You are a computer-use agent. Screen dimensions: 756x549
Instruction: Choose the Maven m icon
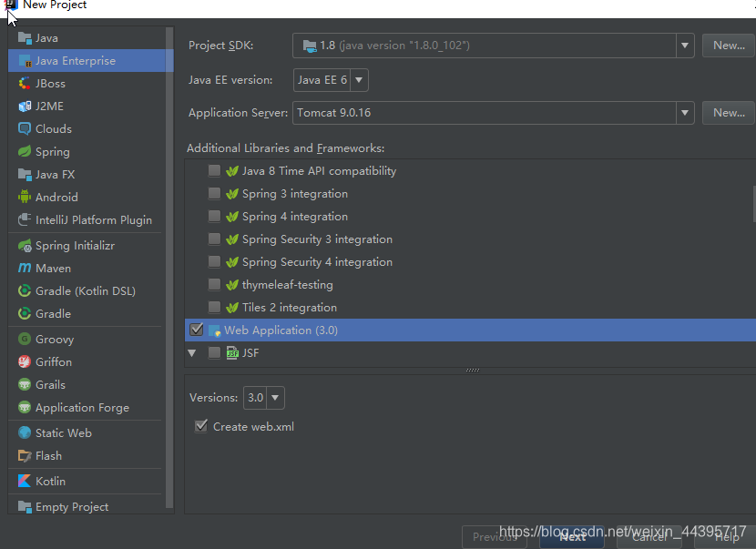tap(24, 268)
